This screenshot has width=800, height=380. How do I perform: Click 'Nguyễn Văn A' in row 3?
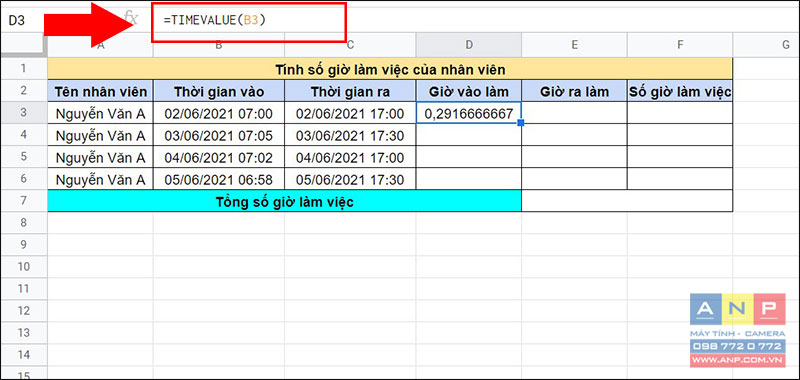101,113
